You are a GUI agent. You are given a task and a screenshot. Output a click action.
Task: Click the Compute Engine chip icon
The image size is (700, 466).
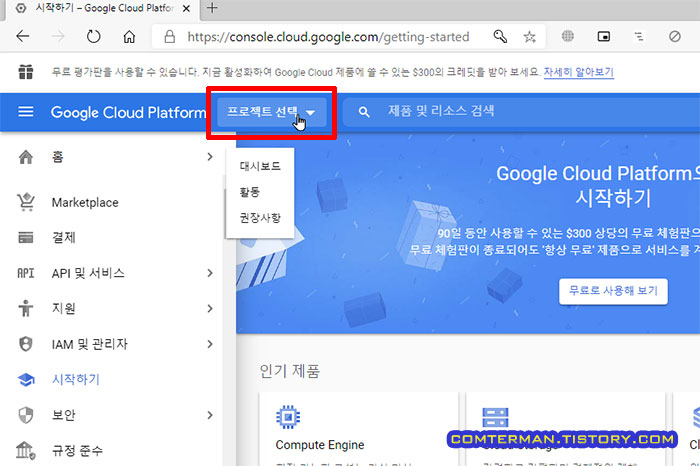tap(288, 417)
